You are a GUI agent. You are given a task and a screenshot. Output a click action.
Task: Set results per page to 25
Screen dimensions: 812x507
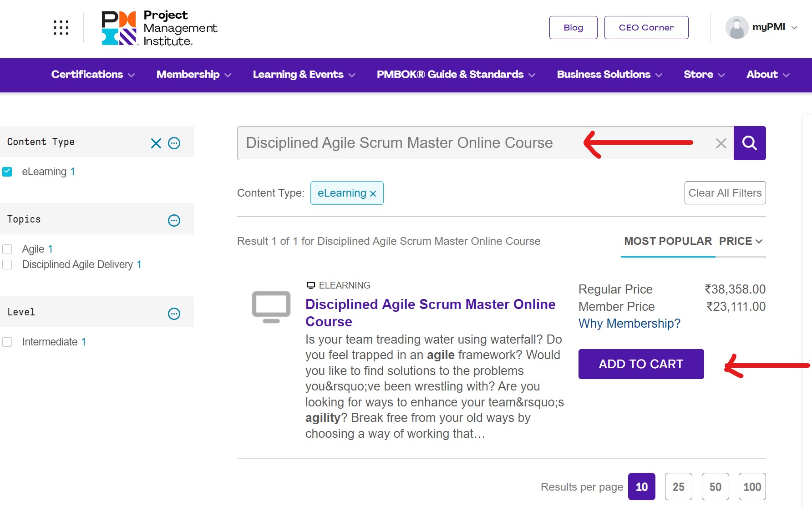(x=678, y=487)
